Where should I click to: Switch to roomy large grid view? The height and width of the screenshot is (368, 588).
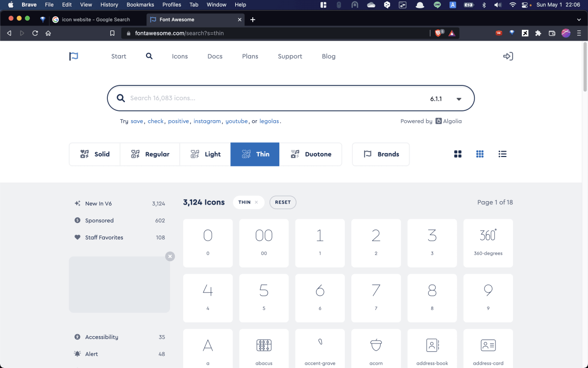click(458, 154)
